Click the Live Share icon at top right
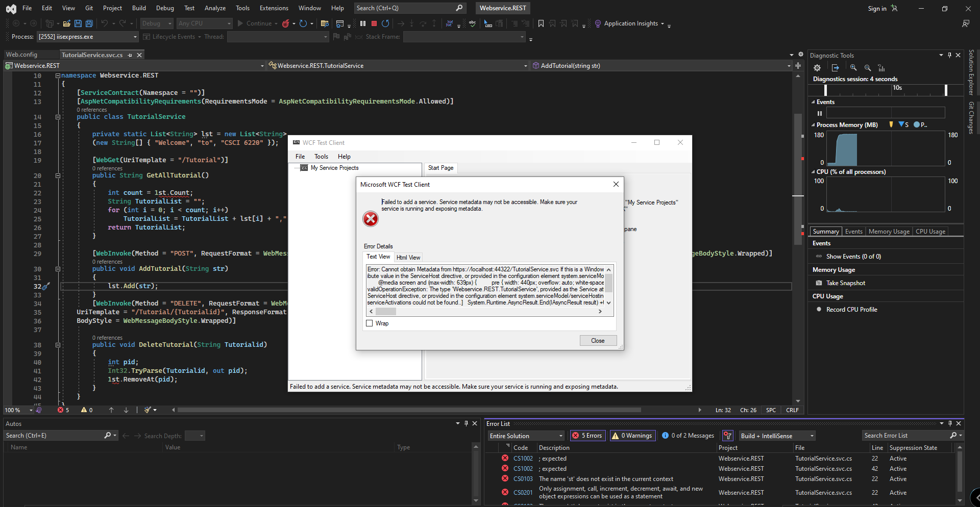Viewport: 980px width, 507px height. 966,23
